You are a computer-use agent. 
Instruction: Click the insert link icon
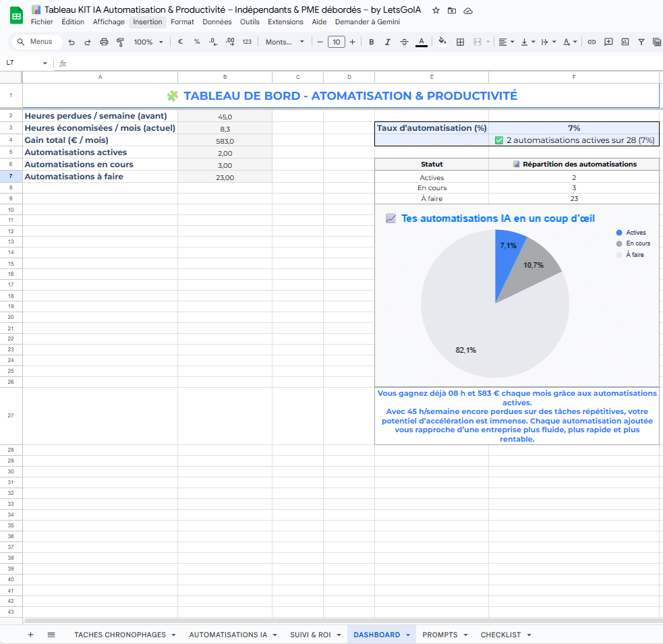pos(592,42)
